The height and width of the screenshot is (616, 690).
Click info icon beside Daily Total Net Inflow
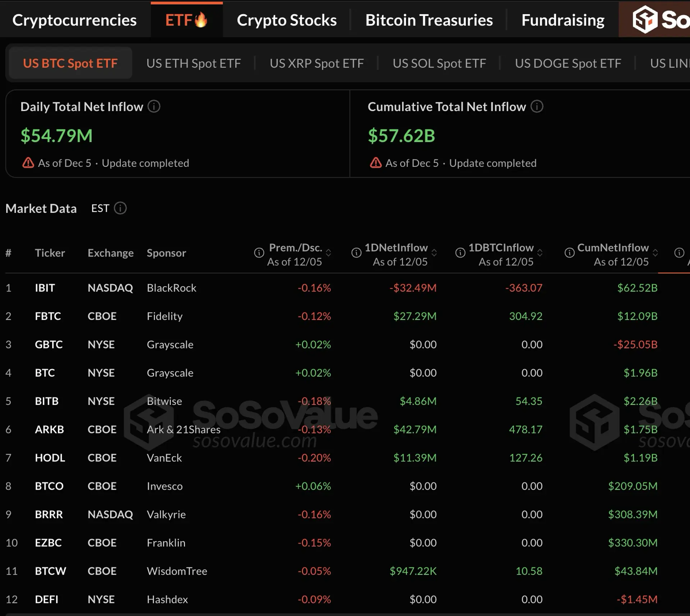[154, 106]
